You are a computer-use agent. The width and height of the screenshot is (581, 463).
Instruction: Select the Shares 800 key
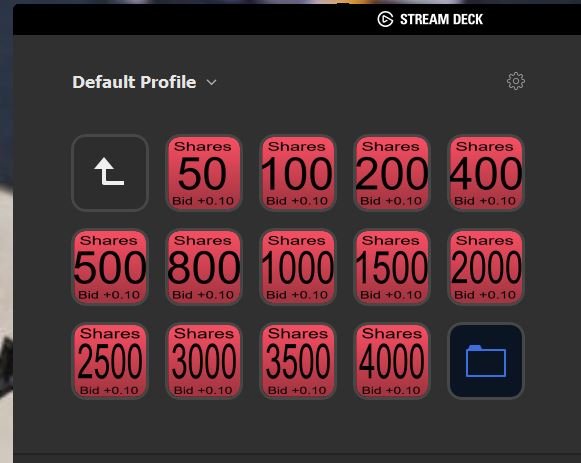[204, 267]
